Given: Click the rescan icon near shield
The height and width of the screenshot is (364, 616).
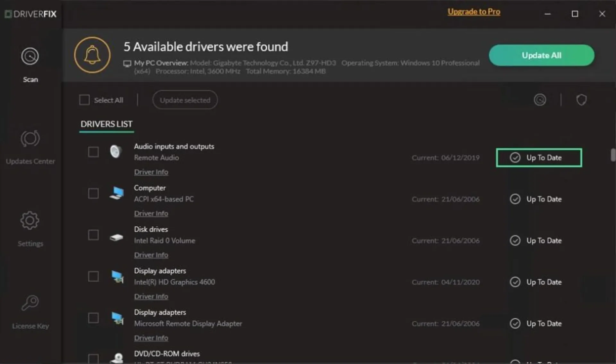Looking at the screenshot, I should pos(540,100).
